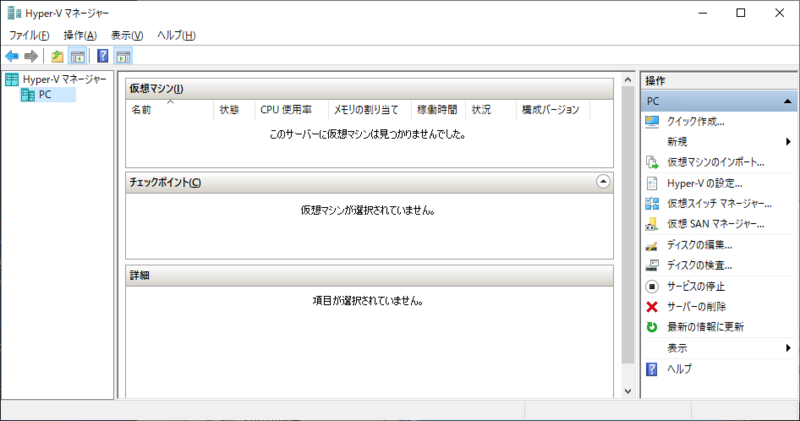Screen dimensions: 800x421
Task: Click 仮想 SAN マネージャー... action link
Action: [716, 224]
